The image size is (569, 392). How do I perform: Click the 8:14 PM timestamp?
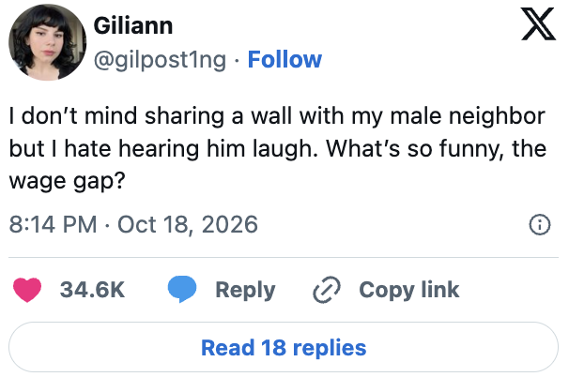(53, 224)
